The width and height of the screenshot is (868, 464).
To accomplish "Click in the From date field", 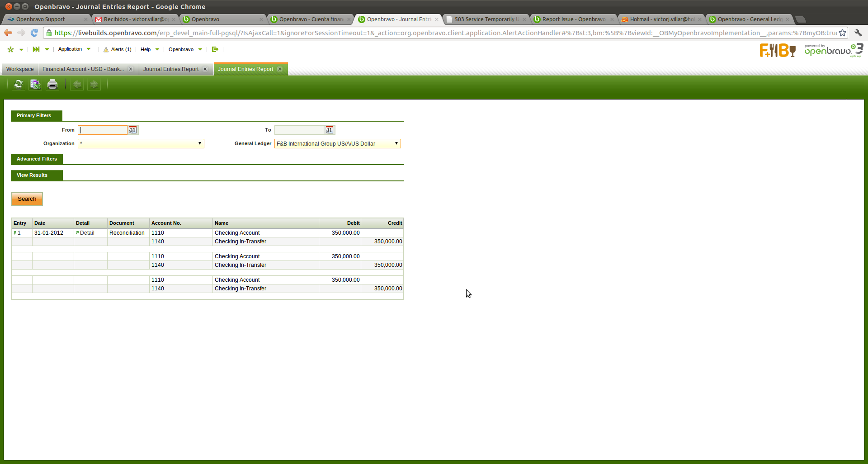I will coord(103,130).
